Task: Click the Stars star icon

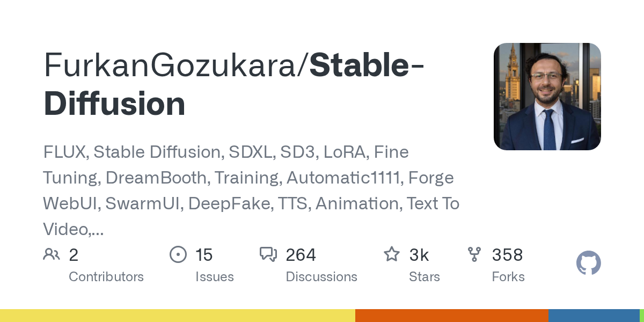Action: (x=391, y=254)
